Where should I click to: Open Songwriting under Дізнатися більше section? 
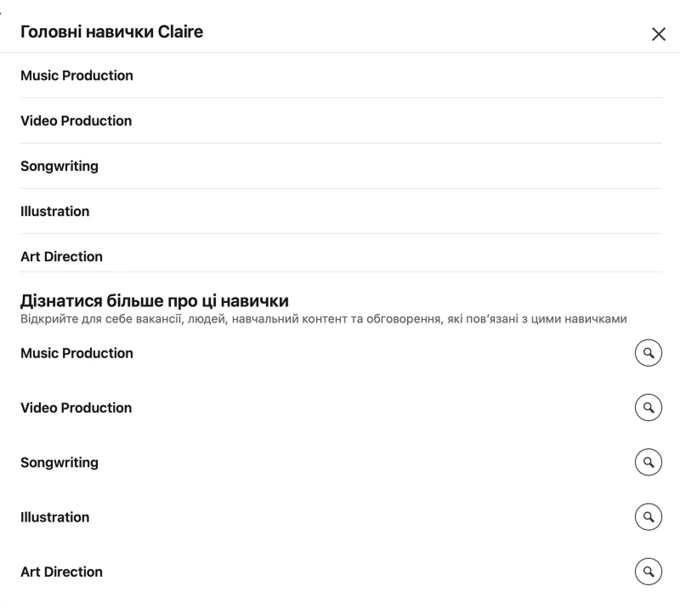[59, 463]
